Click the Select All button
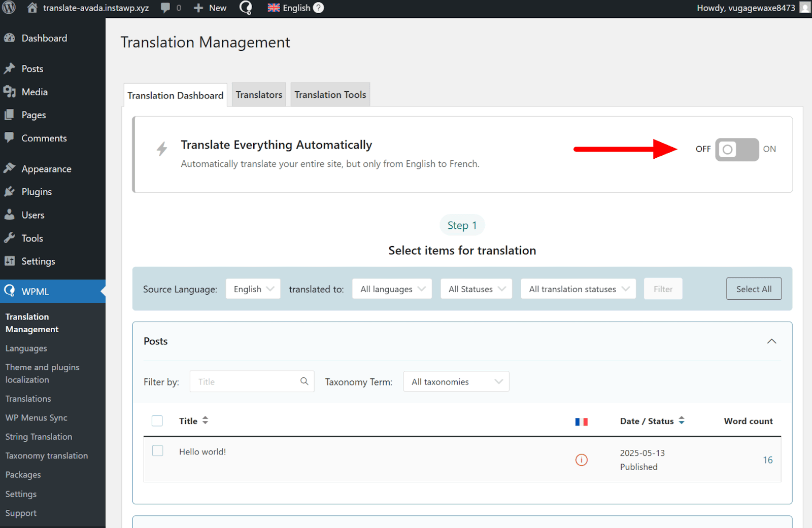The height and width of the screenshot is (528, 812). (x=754, y=289)
